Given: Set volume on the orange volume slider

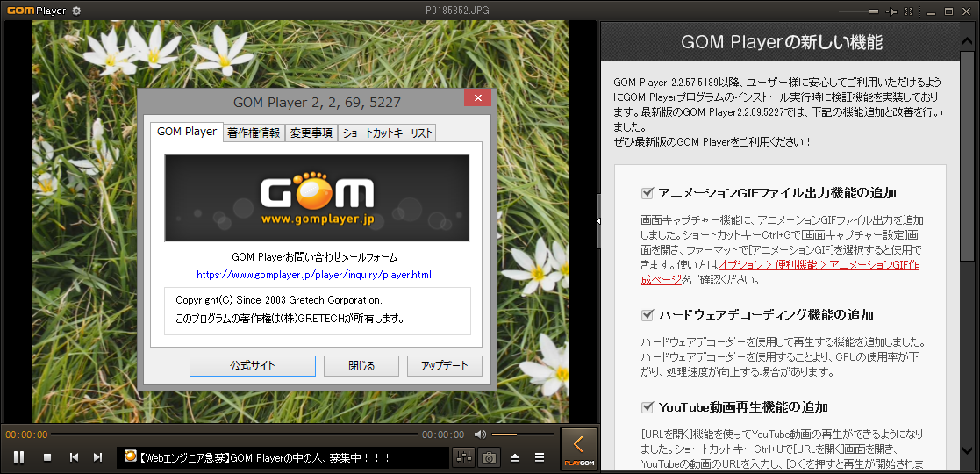Looking at the screenshot, I should [523, 434].
